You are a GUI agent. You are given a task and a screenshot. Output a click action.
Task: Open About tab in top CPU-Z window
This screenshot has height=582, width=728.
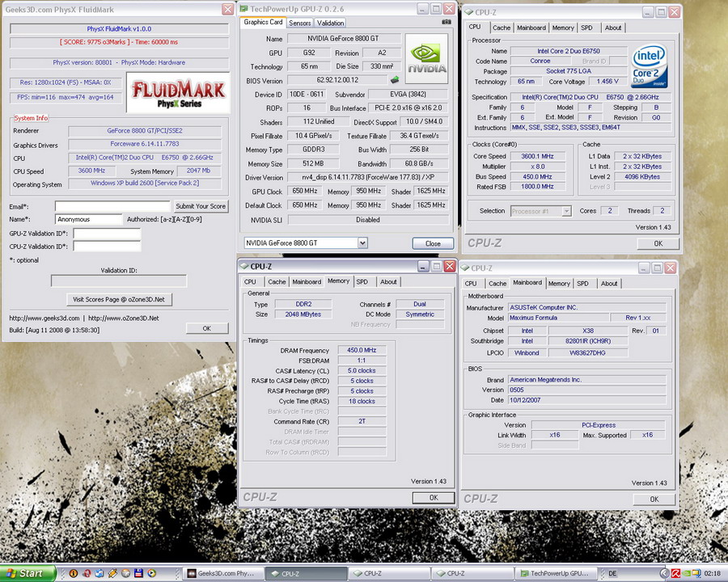click(613, 27)
